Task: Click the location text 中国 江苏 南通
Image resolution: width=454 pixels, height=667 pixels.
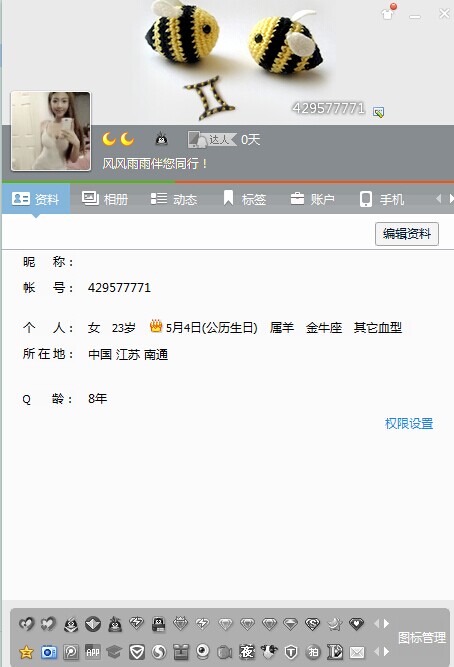Action: coord(128,354)
